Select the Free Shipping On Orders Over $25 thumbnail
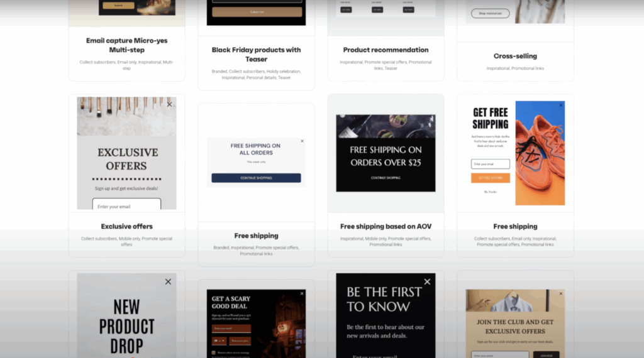The height and width of the screenshot is (358, 644). click(386, 153)
